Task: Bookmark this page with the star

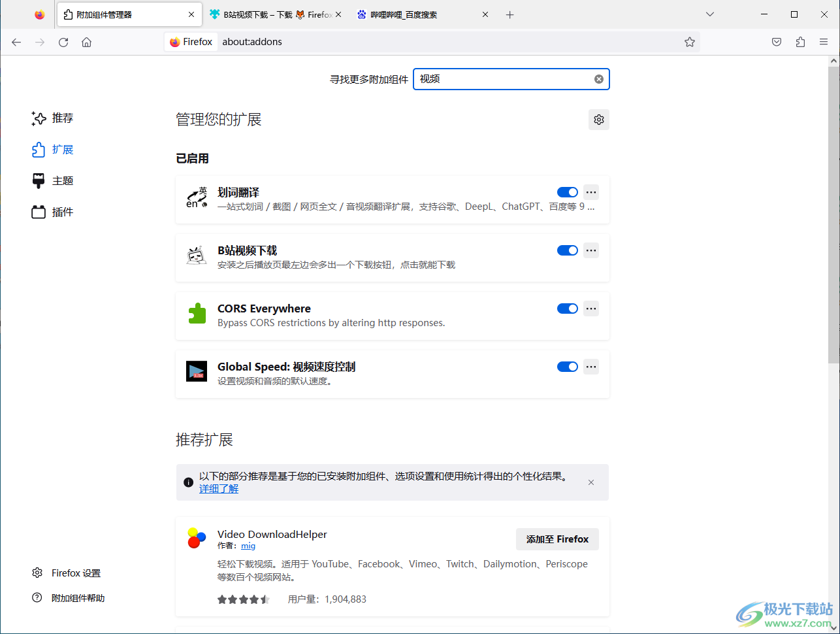Action: point(690,42)
